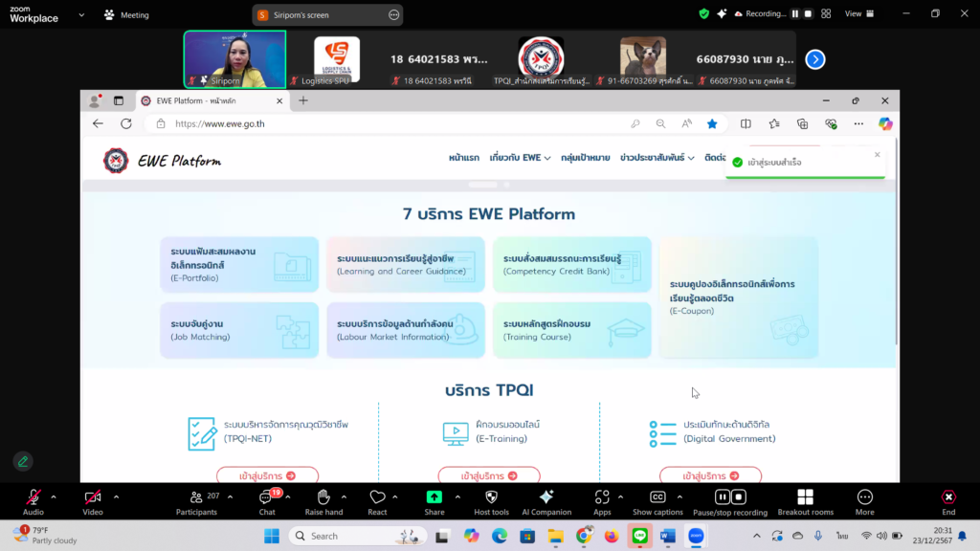Screen dimensions: 980x551
Task: Open the View layout menu
Action: click(859, 13)
